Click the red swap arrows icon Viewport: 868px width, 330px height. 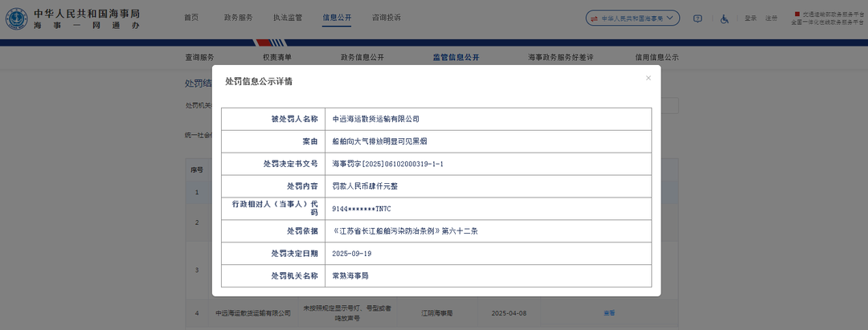[594, 18]
